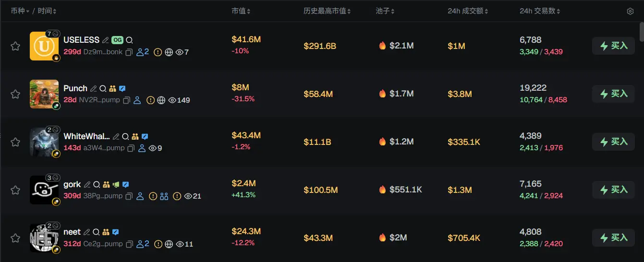Sort by 市值 column header

pos(241,11)
